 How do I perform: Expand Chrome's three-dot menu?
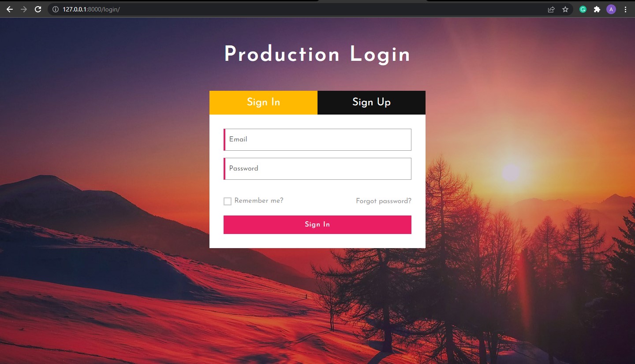tap(625, 9)
